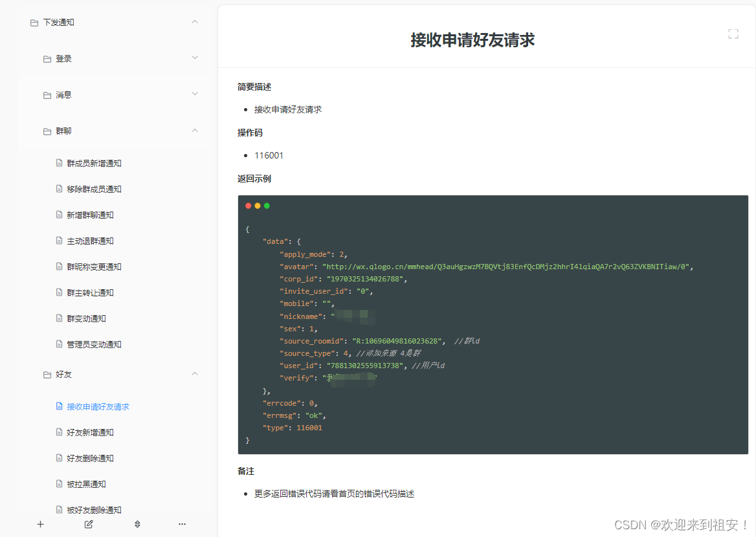The image size is (756, 537).
Task: Click the "corp_id" line in code block
Action: tap(343, 279)
